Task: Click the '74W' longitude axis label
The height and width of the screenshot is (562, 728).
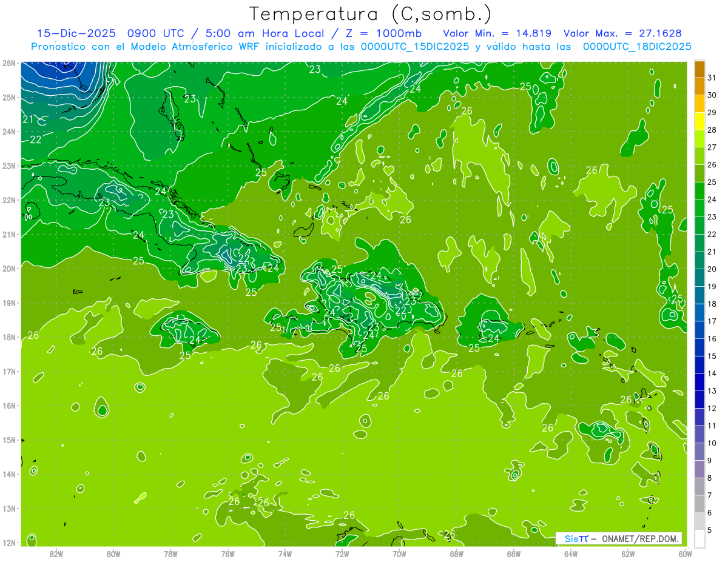Action: [x=285, y=554]
